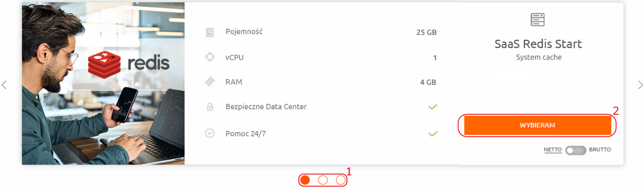Click the Pomoc 24/7 checkmark circle icon
This screenshot has height=188, width=644.
coord(210,134)
